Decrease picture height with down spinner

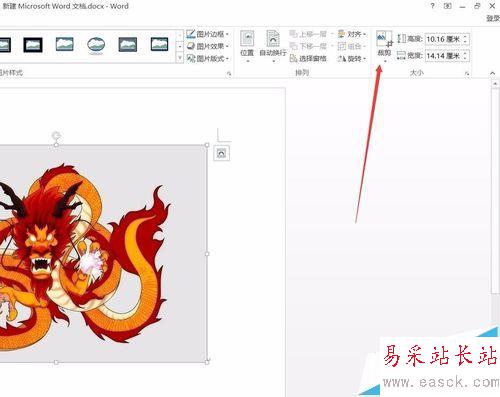coord(465,42)
